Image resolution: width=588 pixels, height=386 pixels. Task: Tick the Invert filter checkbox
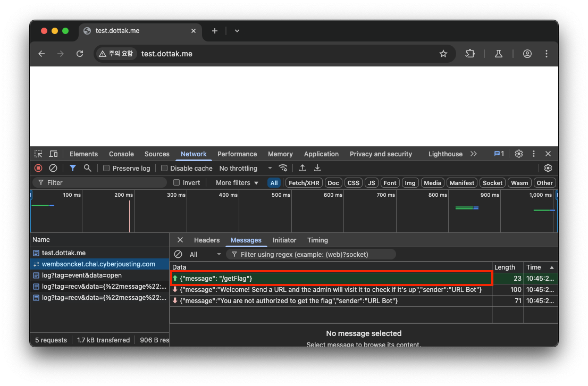click(x=177, y=183)
